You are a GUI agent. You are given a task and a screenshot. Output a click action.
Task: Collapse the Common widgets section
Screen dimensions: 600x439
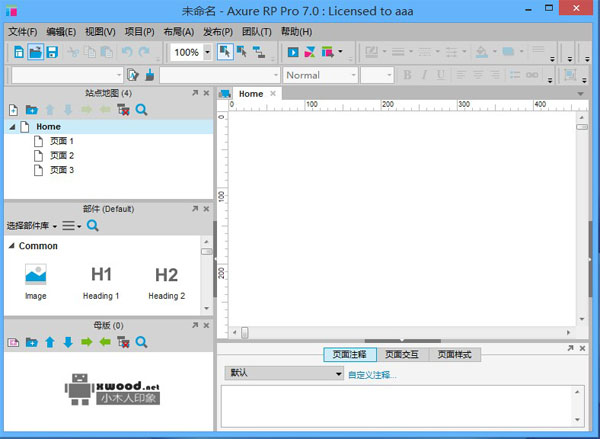[11, 246]
